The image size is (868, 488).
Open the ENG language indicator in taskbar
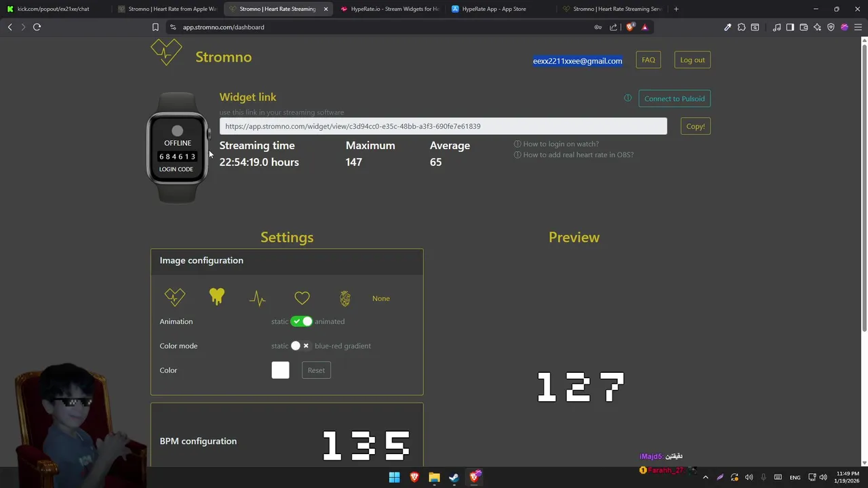coord(795,477)
